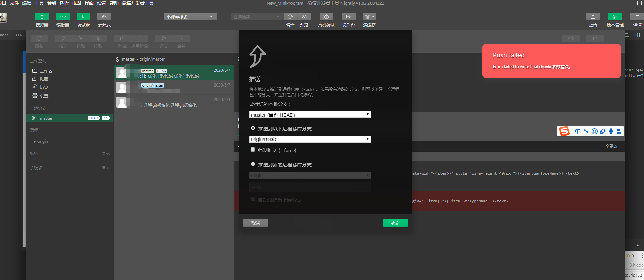Screen dimensions: 644x280
Task: Open the 编辑 menu
Action: point(27,3)
